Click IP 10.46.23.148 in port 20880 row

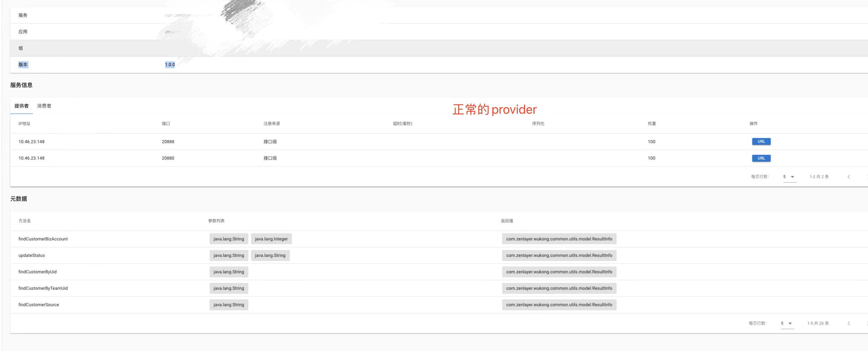(32, 158)
